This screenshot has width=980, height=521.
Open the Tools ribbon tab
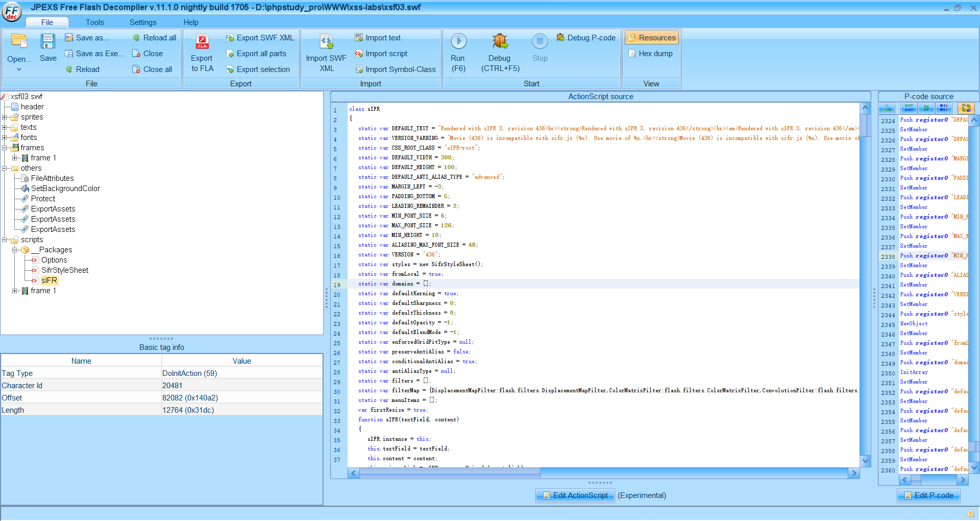94,22
